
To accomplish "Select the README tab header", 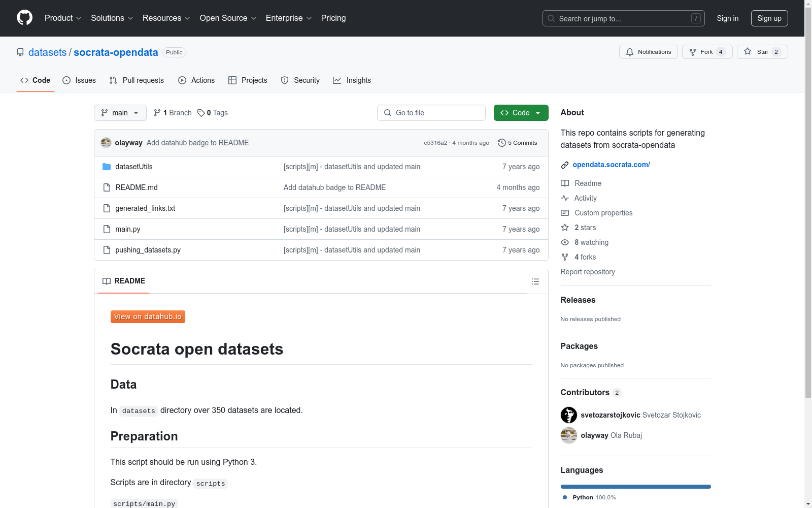I will point(124,281).
